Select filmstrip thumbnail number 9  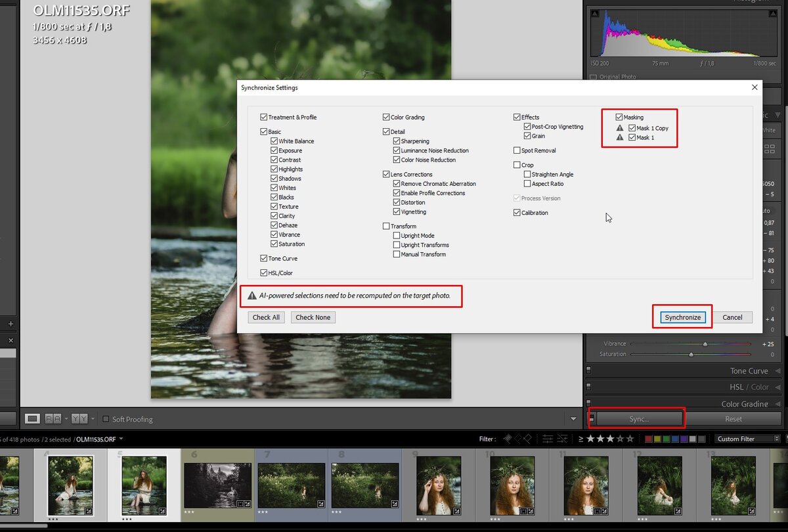coord(440,485)
